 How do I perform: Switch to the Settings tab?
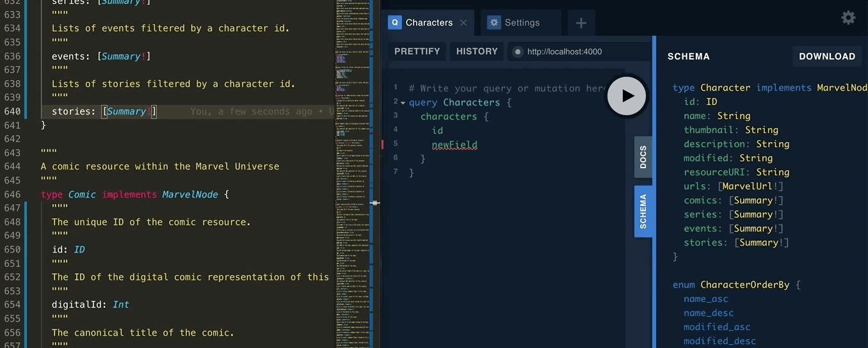coord(522,22)
